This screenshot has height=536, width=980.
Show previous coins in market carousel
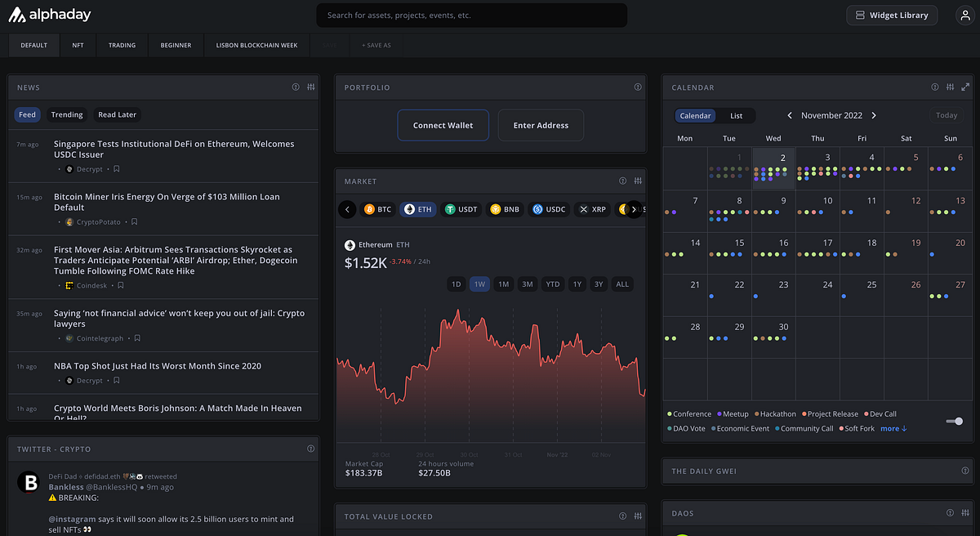pyautogui.click(x=347, y=209)
